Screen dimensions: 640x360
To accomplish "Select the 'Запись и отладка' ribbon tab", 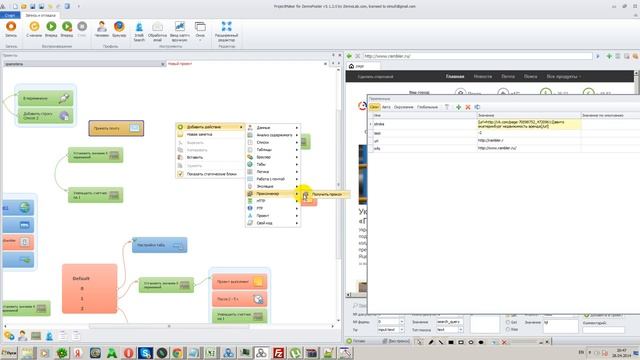I will pyautogui.click(x=40, y=15).
